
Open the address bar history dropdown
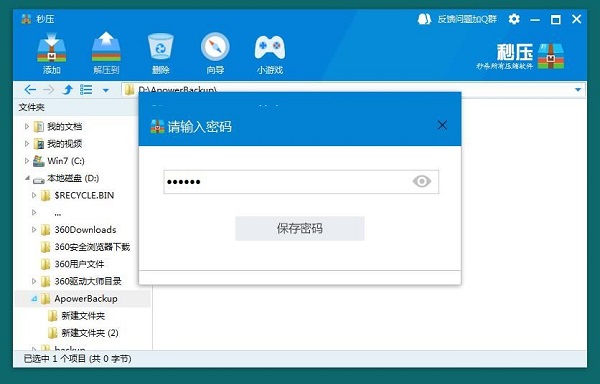[x=578, y=90]
